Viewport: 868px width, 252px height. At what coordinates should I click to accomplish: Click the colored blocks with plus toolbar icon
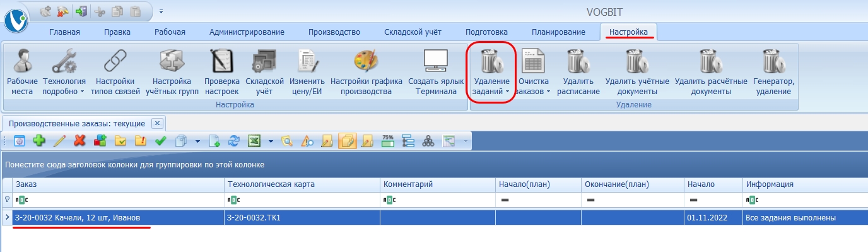100,141
